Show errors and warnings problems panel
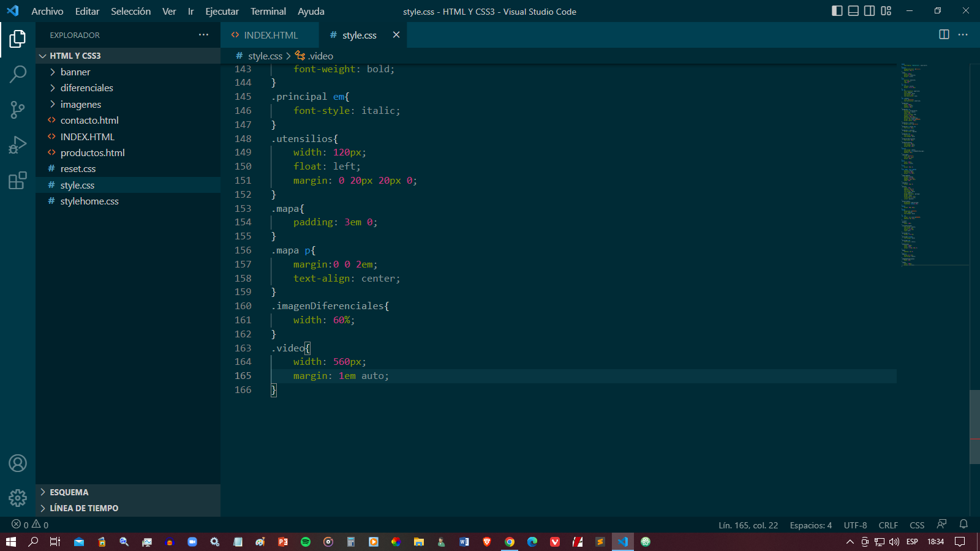980x551 pixels. (30, 525)
